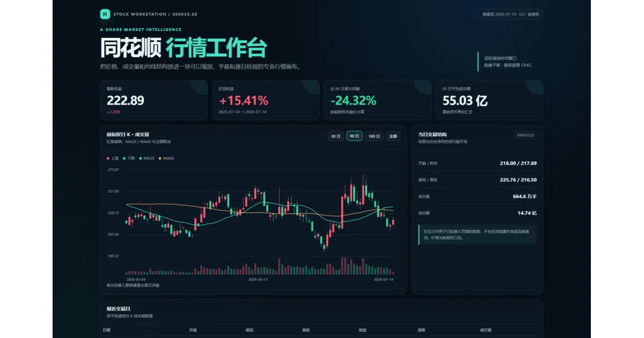Click the 拖拽平移 · 悬停查看 OHLC tip
Image resolution: width=644 pixels, height=338 pixels.
pyautogui.click(x=508, y=65)
